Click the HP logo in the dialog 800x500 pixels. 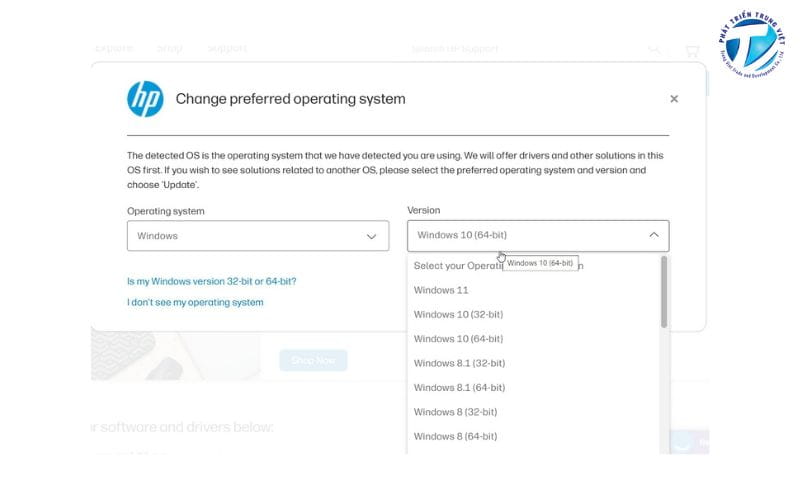tap(145, 99)
